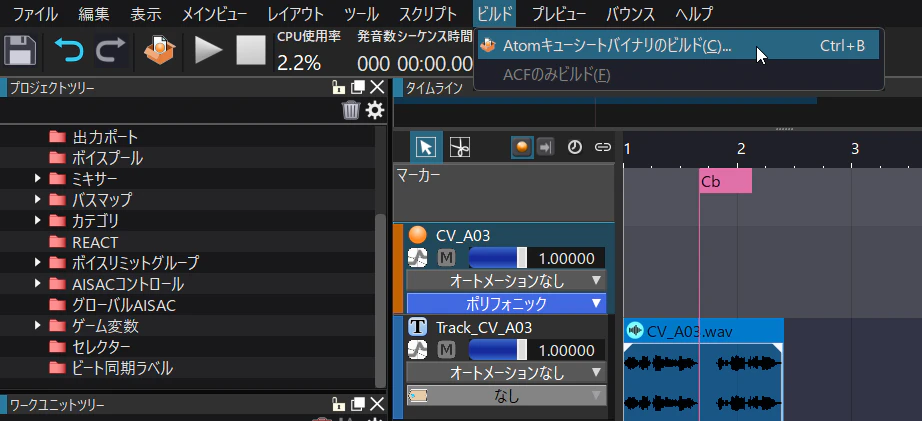This screenshot has width=922, height=421.
Task: Toggle the arrow-to-bar timeline button
Action: click(546, 147)
